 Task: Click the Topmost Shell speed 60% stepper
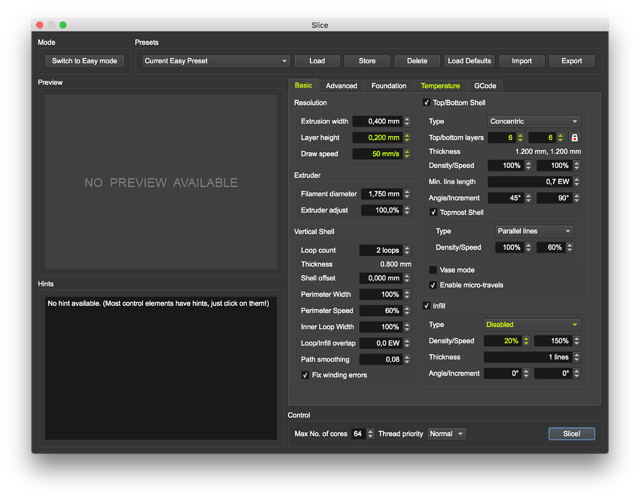click(569, 247)
